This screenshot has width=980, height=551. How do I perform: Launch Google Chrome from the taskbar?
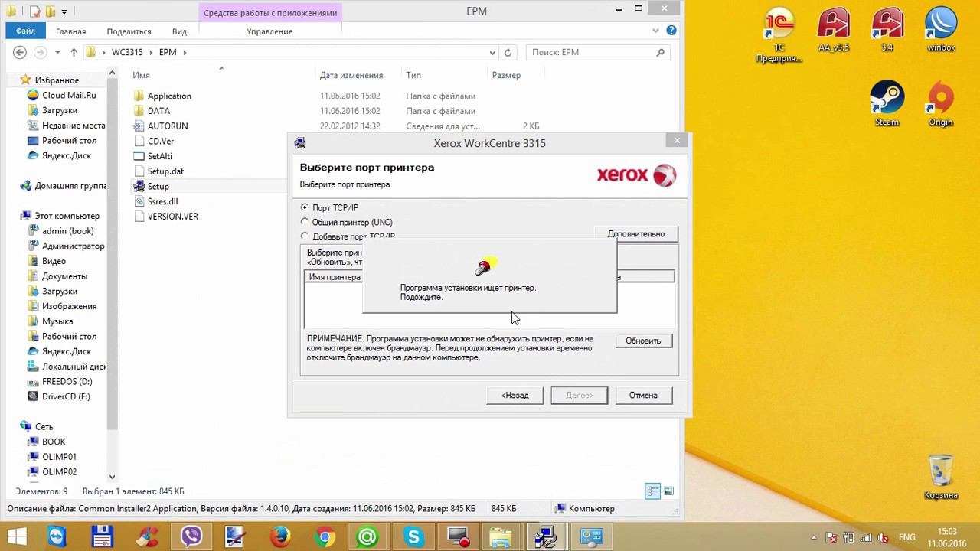coord(324,536)
